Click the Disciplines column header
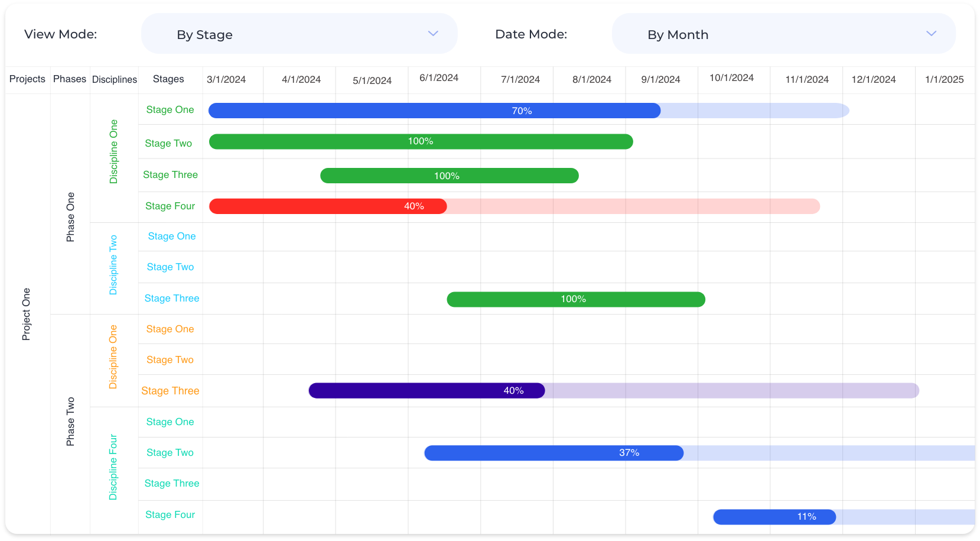This screenshot has height=541, width=980. [115, 80]
